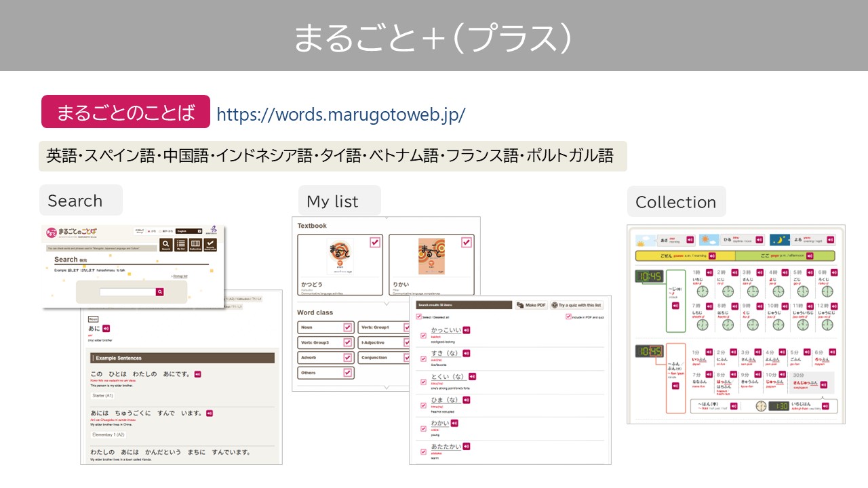Click Try a quiz with this list
The width and height of the screenshot is (868, 488).
point(577,305)
